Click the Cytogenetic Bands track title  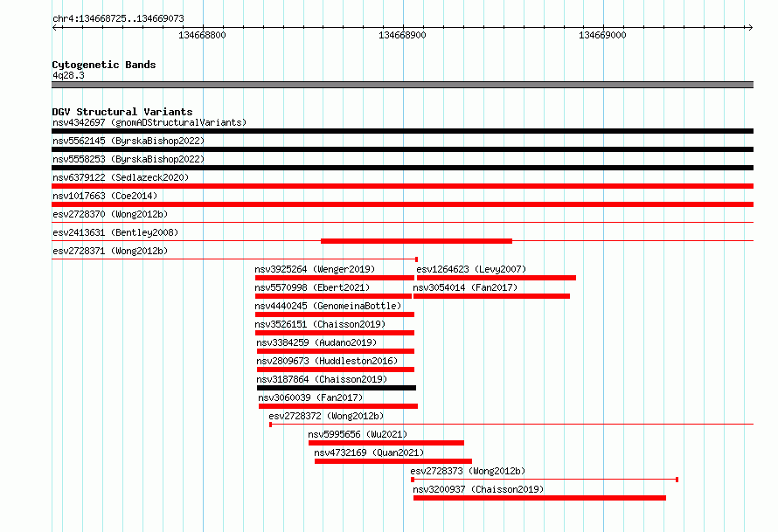tap(104, 65)
